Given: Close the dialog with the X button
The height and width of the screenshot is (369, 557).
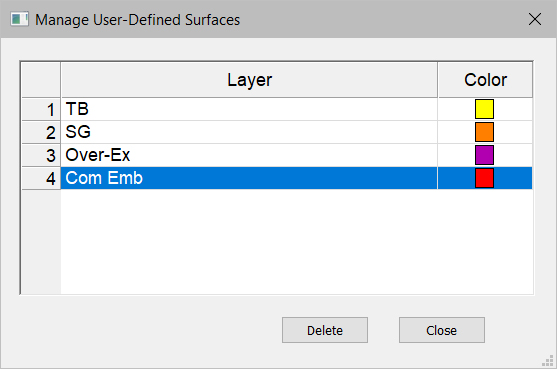Looking at the screenshot, I should (x=535, y=19).
